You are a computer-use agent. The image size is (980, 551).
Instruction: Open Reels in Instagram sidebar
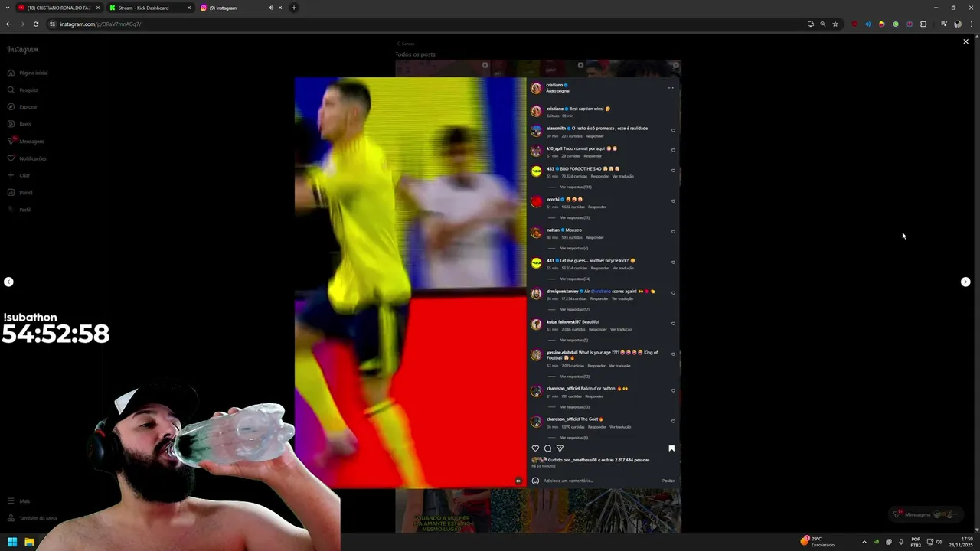pyautogui.click(x=20, y=124)
